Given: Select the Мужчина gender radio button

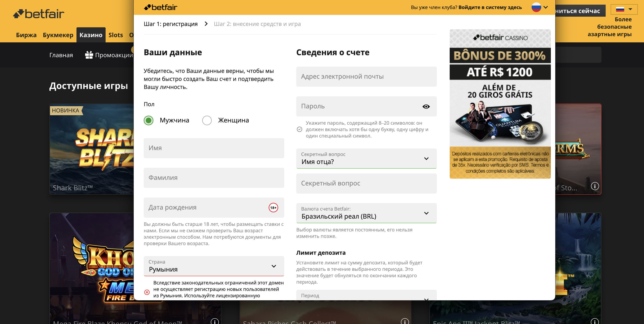Looking at the screenshot, I should coord(149,120).
